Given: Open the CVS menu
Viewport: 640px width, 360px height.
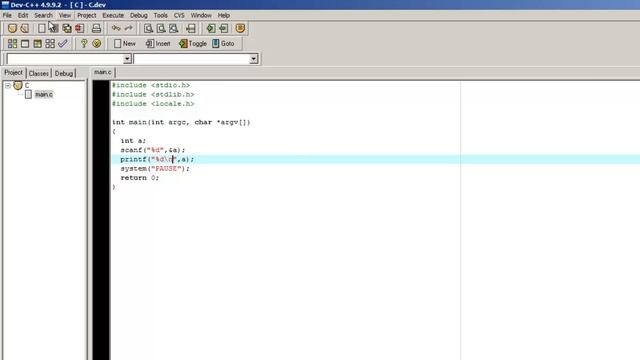Looking at the screenshot, I should coord(179,15).
